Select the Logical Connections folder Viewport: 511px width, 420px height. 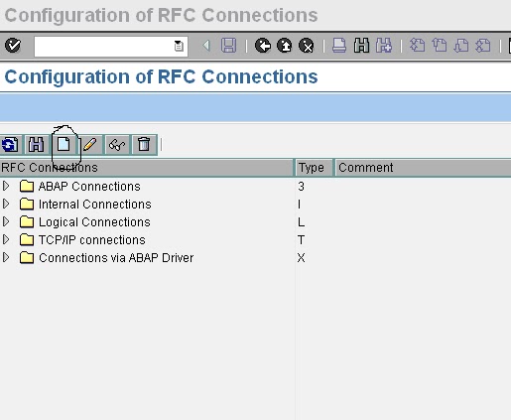pyautogui.click(x=94, y=222)
